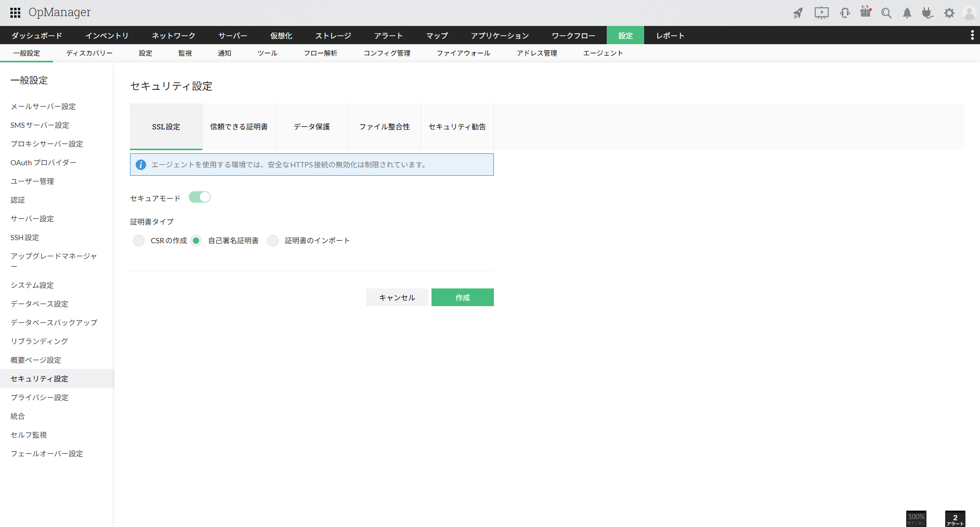The width and height of the screenshot is (980, 527).
Task: Toggle the セキュアモード switch
Action: (200, 197)
